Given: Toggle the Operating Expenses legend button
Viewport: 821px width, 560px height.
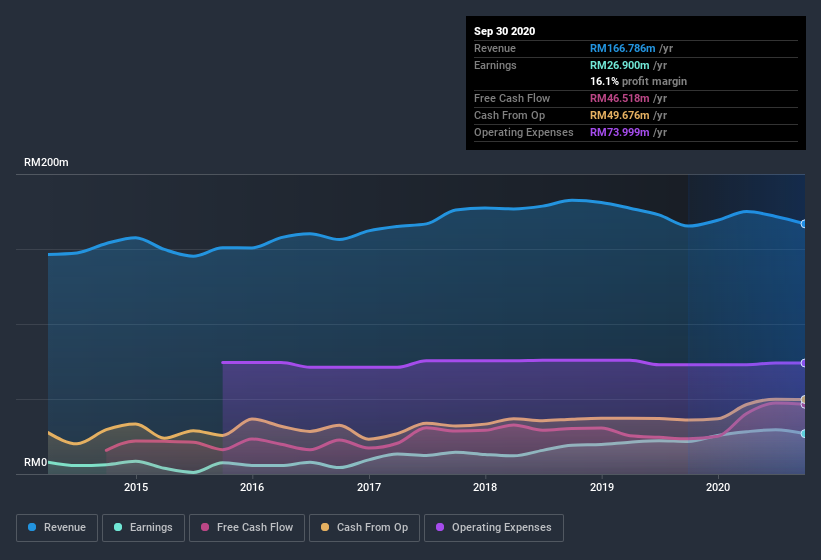Looking at the screenshot, I should 494,528.
